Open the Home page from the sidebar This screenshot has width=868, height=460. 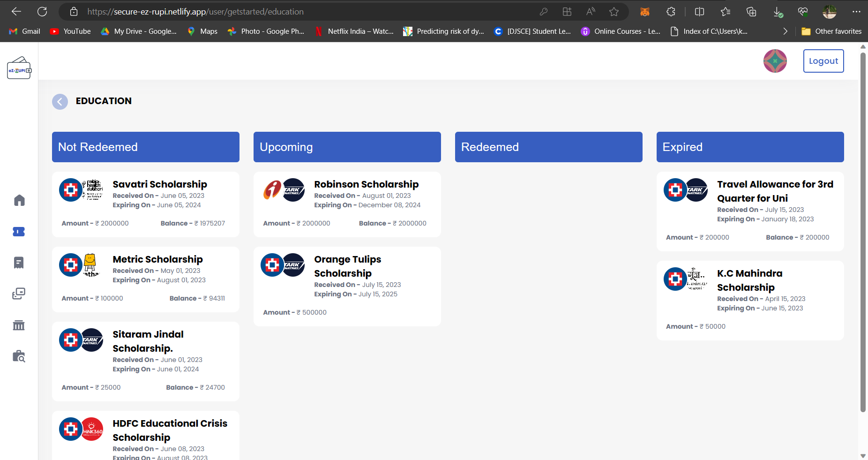click(x=19, y=200)
